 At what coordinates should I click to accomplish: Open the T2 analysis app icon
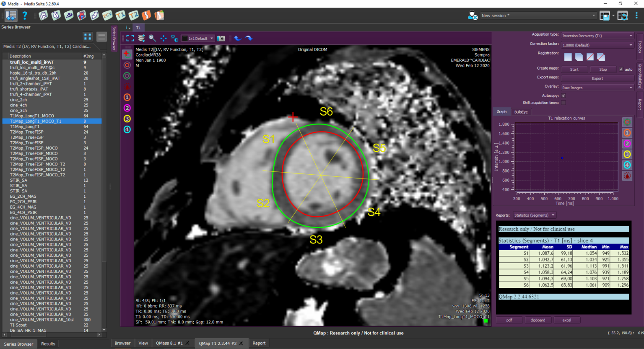tap(133, 16)
